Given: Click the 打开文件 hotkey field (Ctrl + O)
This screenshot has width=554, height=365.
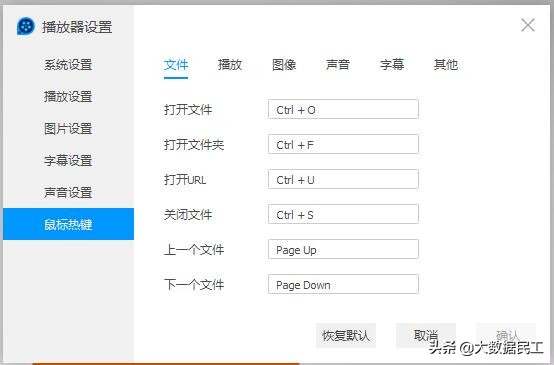Looking at the screenshot, I should pos(343,109).
